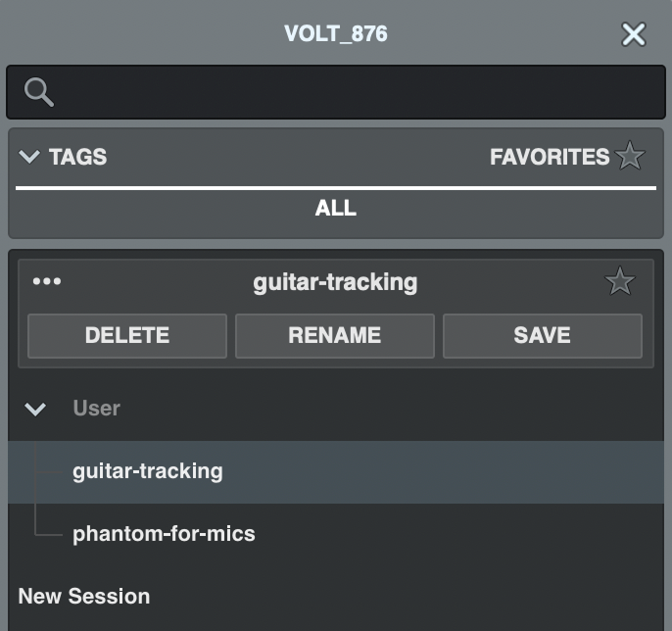Toggle the FAVORITES filter star

631,157
